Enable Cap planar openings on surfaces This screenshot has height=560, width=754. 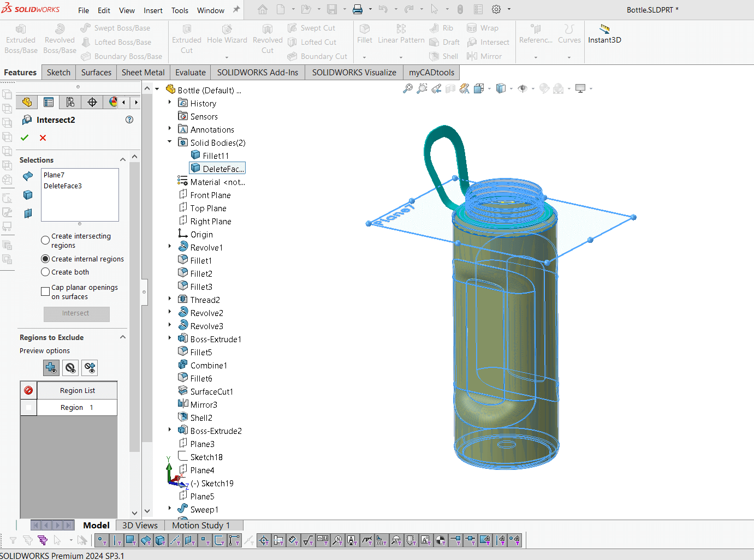pyautogui.click(x=46, y=292)
